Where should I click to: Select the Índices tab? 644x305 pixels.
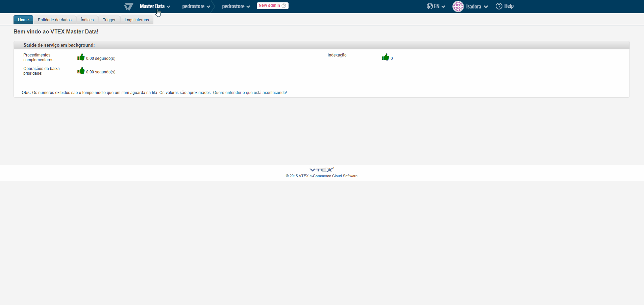click(x=87, y=20)
